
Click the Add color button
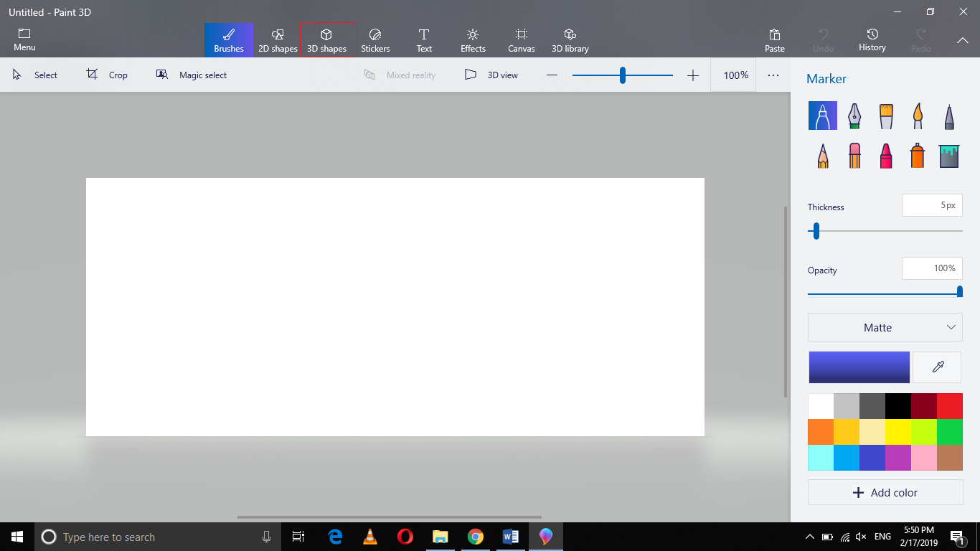click(885, 492)
